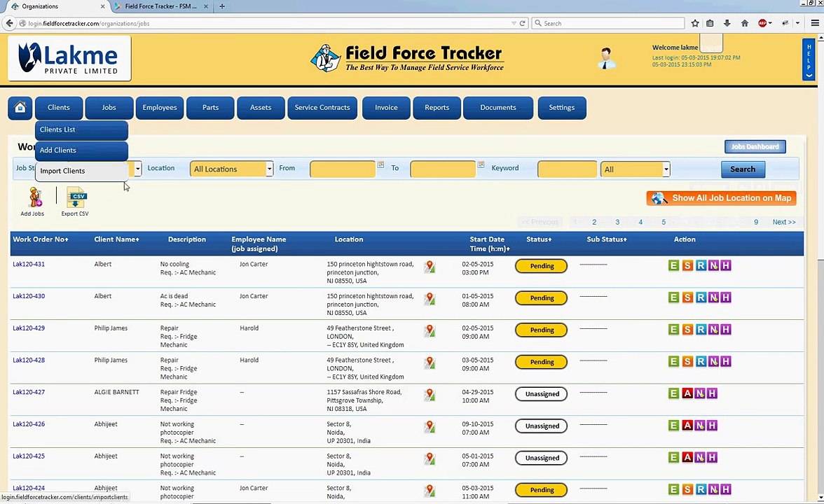Open the Home icon button
This screenshot has height=504, width=824.
point(20,108)
